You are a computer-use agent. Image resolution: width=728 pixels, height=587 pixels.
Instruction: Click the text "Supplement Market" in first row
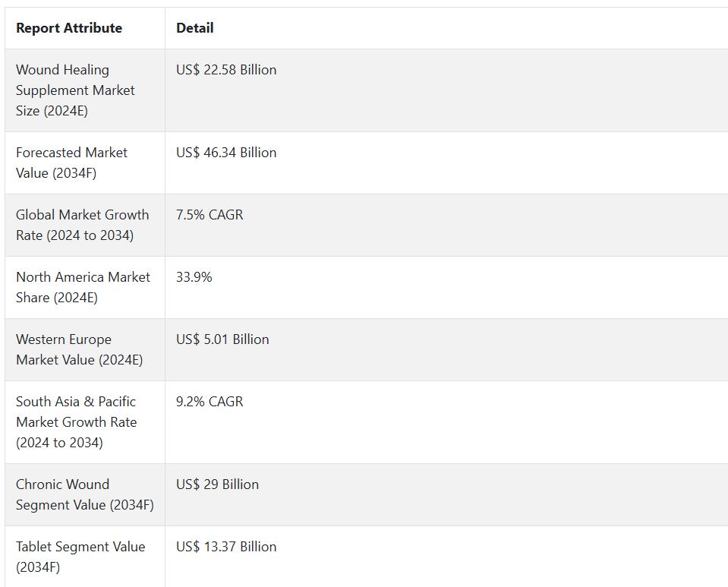click(75, 90)
